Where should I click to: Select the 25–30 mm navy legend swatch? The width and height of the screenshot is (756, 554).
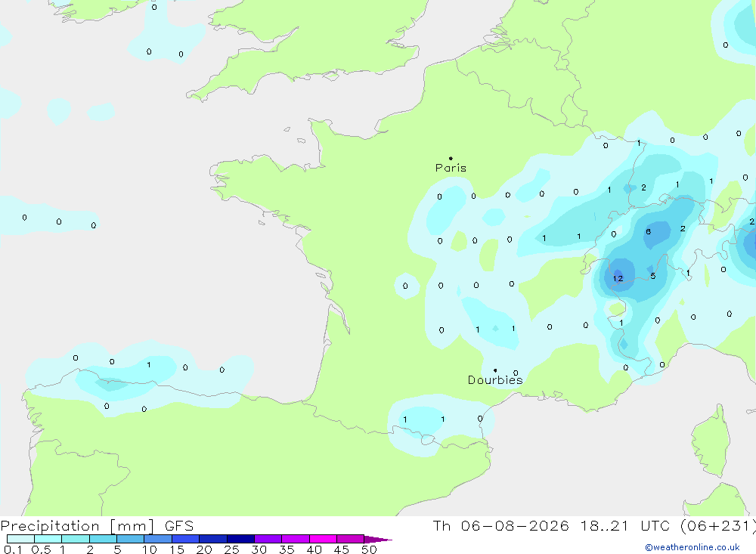coord(240,539)
